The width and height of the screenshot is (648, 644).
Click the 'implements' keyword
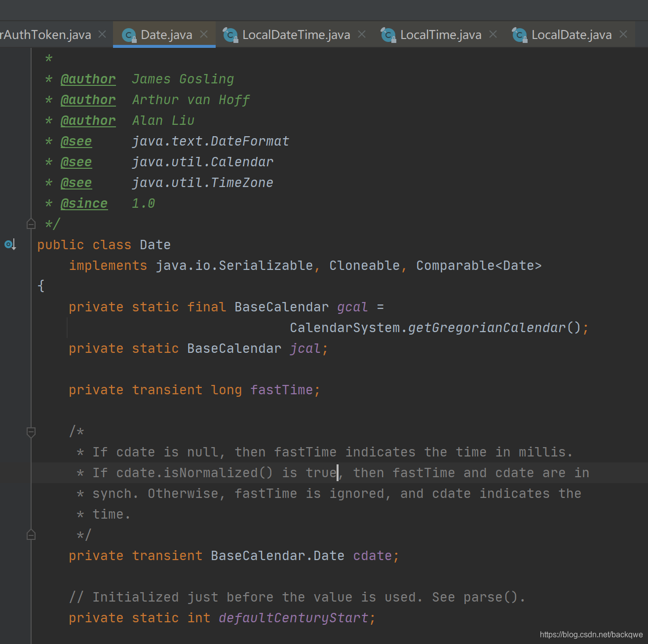click(x=108, y=265)
